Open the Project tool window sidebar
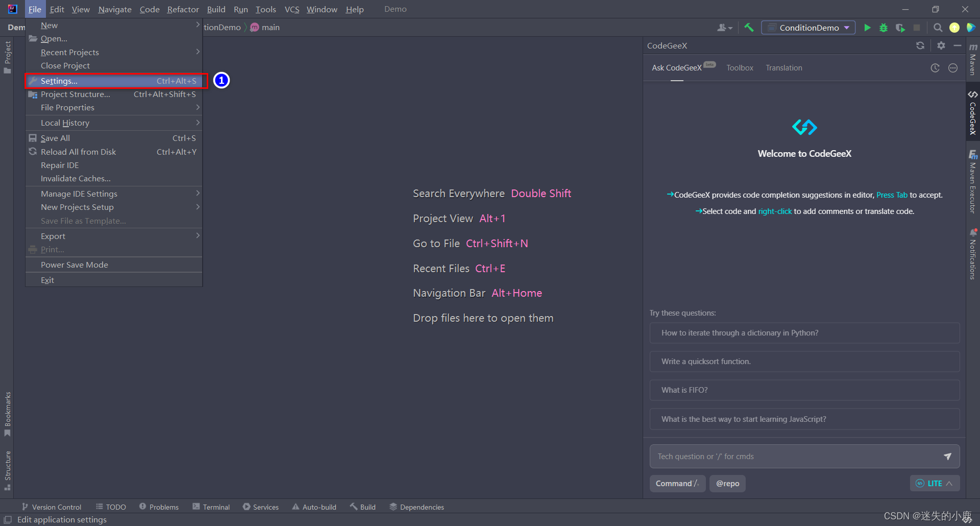This screenshot has height=526, width=980. pos(7,57)
